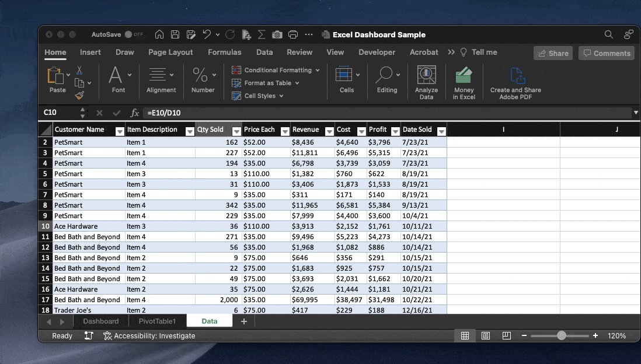Open the Qty Sold column filter
Screen dimensions: 641x364
pos(236,131)
